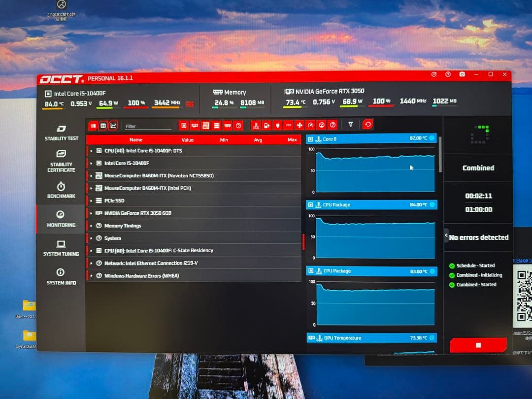Screen dimensions: 532x399
Task: Toggle the other hardware question mark filter
Action: (238, 126)
